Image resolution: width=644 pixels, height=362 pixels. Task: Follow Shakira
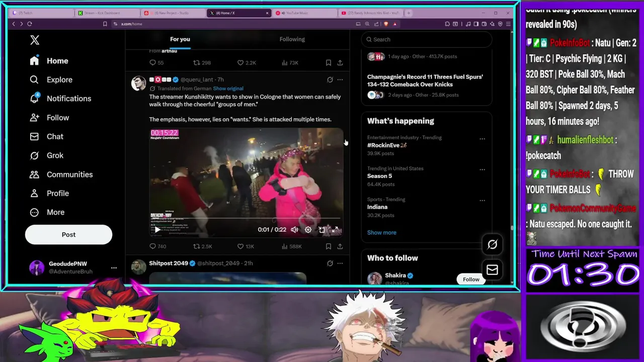[471, 279]
